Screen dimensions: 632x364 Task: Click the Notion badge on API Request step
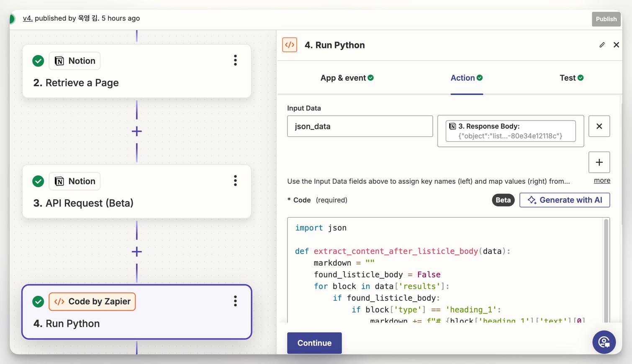coord(75,181)
